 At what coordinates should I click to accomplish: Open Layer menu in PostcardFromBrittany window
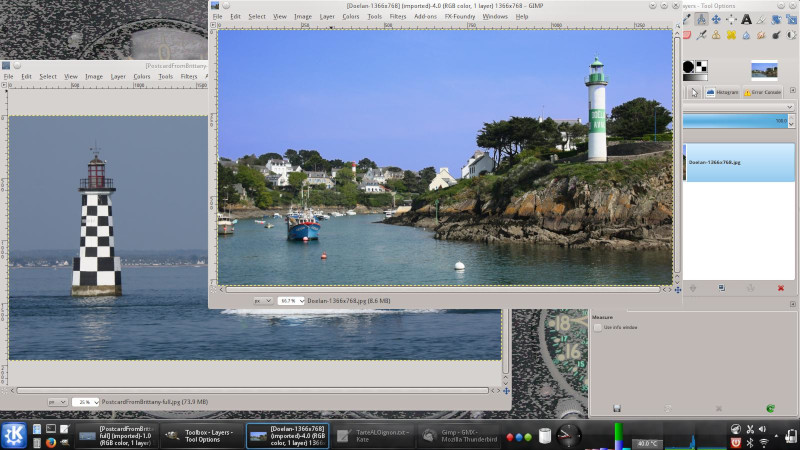coord(118,77)
